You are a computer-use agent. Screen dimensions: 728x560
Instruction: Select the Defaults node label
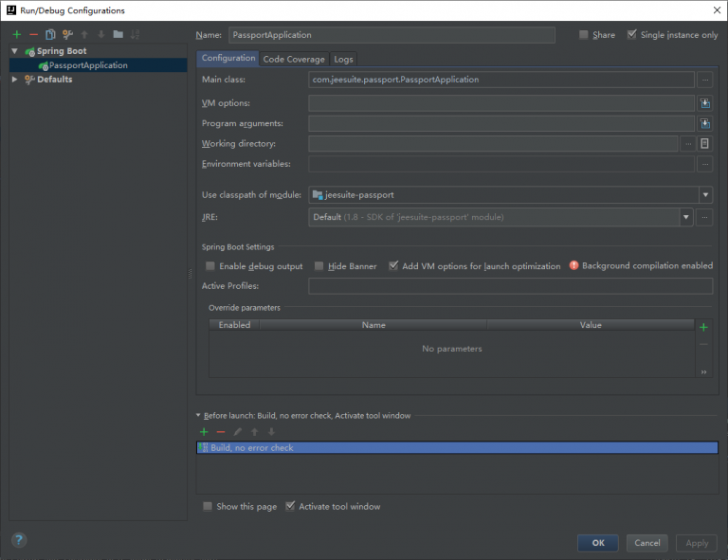(x=55, y=80)
